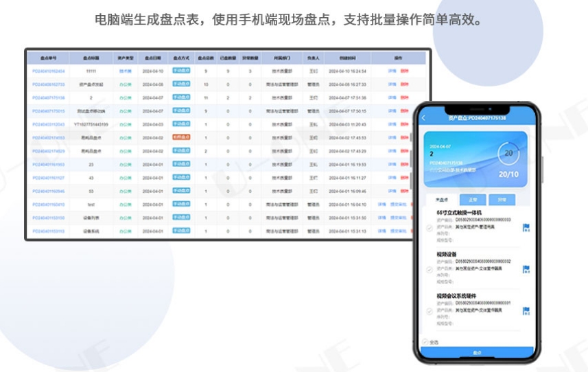Click 详情 for the YT1827751443199 row
The height and width of the screenshot is (372, 588).
pos(392,124)
